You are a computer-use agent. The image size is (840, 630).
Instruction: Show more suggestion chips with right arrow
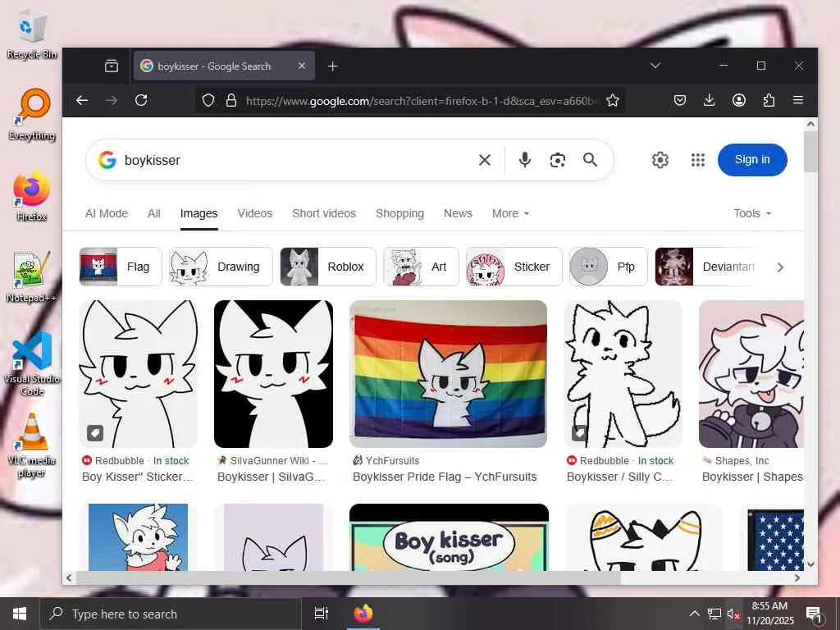tap(780, 267)
